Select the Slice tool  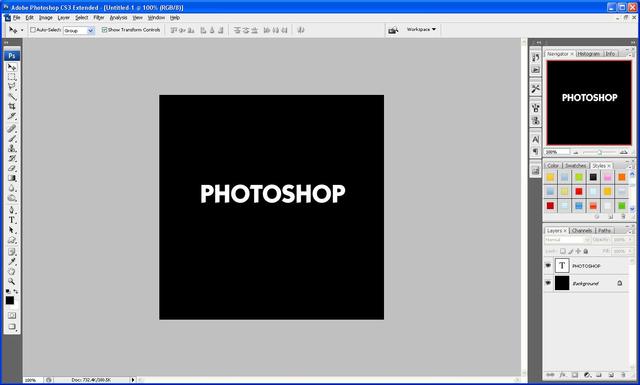click(x=12, y=116)
